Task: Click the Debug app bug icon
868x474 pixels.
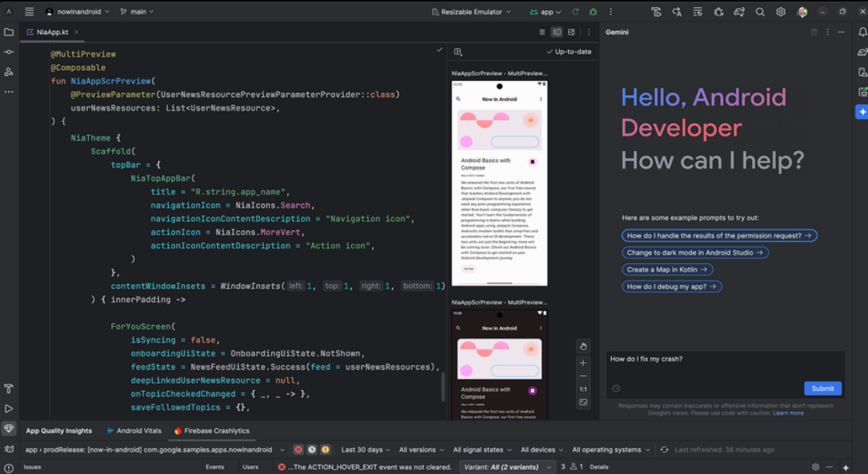Action: tap(593, 12)
